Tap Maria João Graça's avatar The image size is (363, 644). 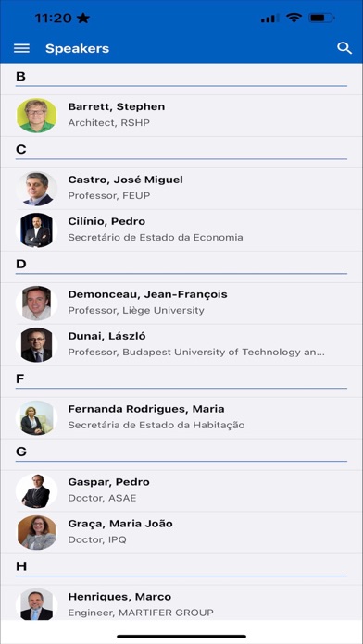(x=37, y=532)
